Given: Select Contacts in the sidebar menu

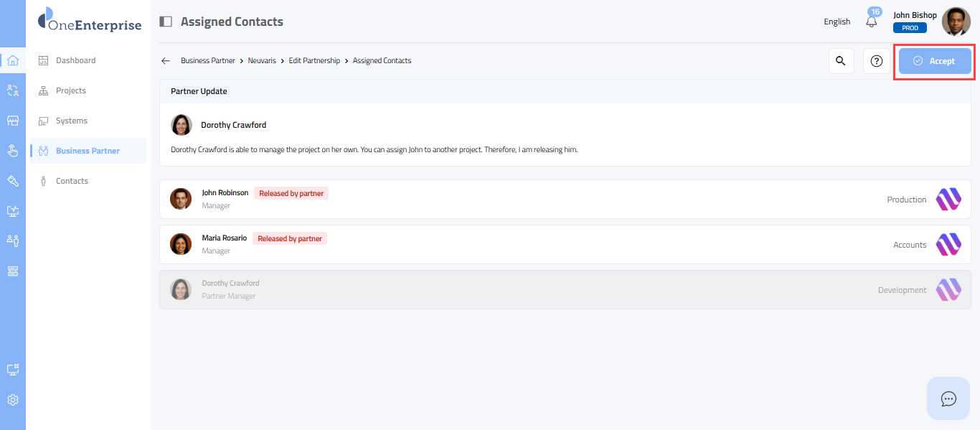Looking at the screenshot, I should click(72, 181).
